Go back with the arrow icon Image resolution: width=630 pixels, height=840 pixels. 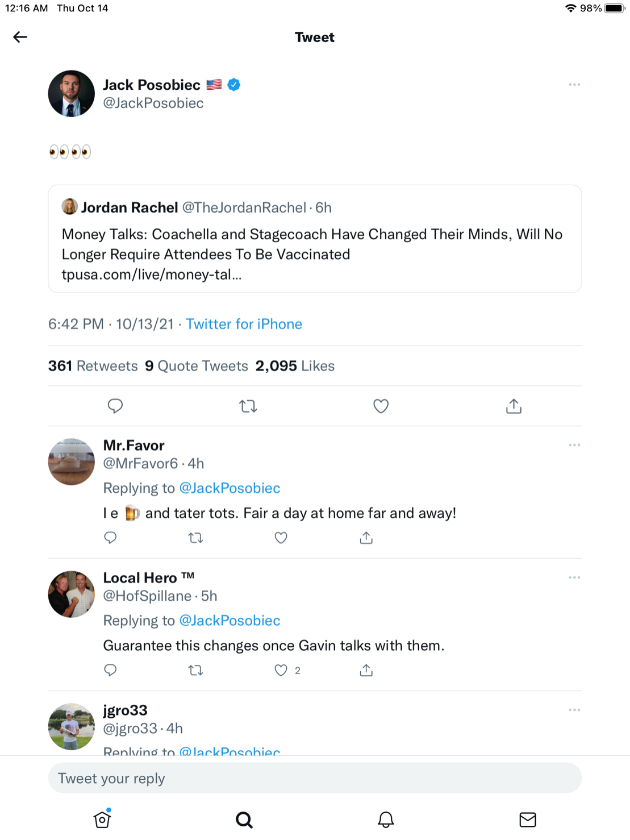point(20,38)
